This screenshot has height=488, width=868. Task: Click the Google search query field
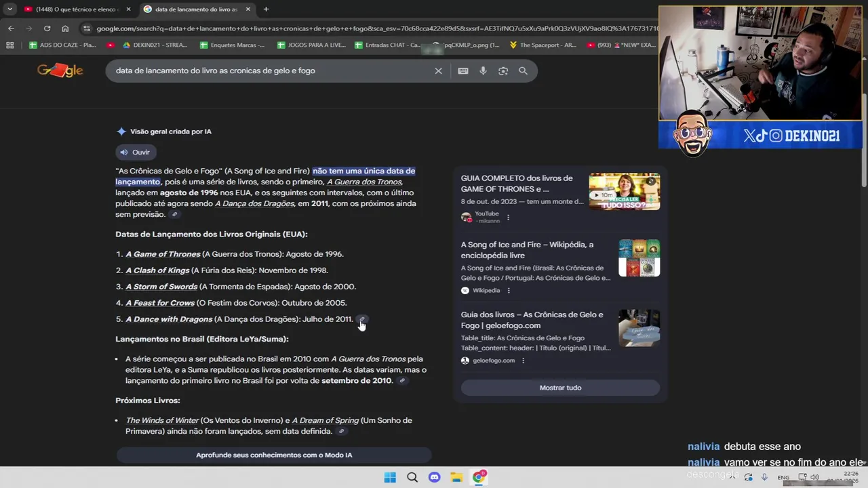point(271,70)
